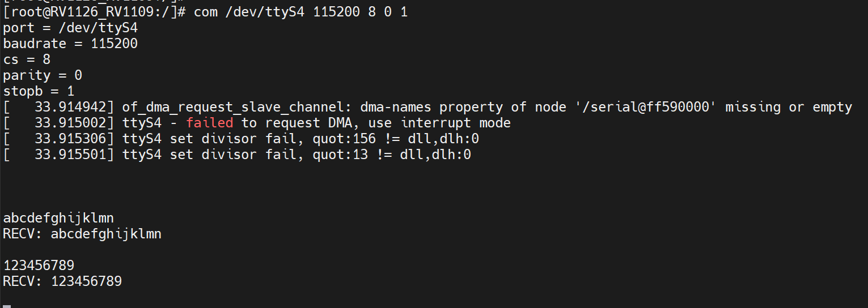Click the 'use interrupt mode' text
This screenshot has width=868, height=308.
(435, 123)
